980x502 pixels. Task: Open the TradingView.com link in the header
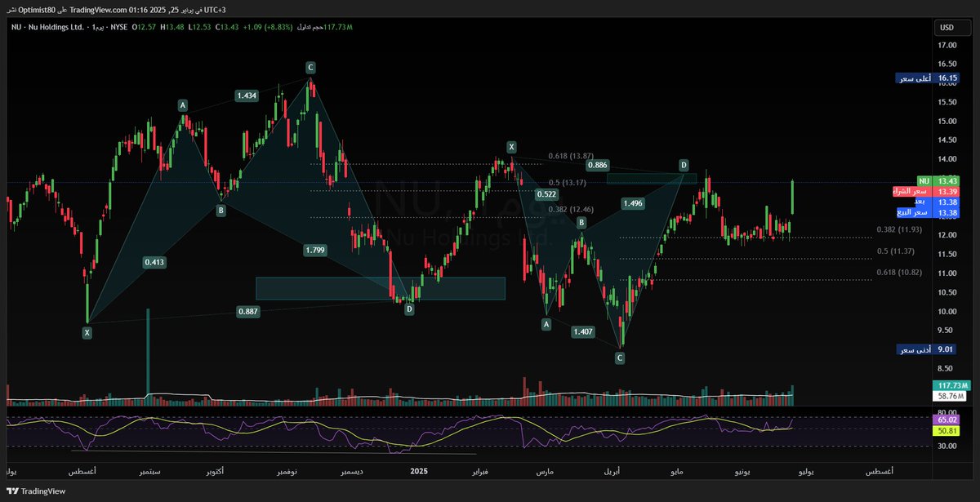click(x=98, y=9)
